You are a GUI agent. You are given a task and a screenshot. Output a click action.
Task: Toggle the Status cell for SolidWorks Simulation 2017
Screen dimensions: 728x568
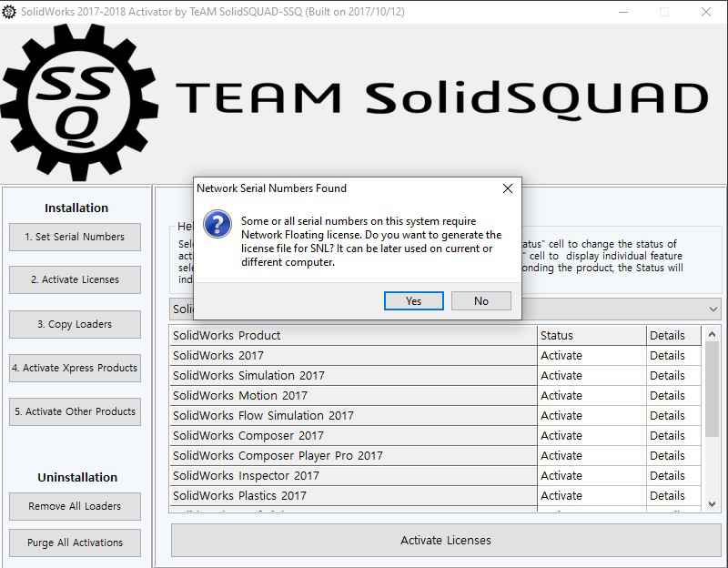coord(591,376)
